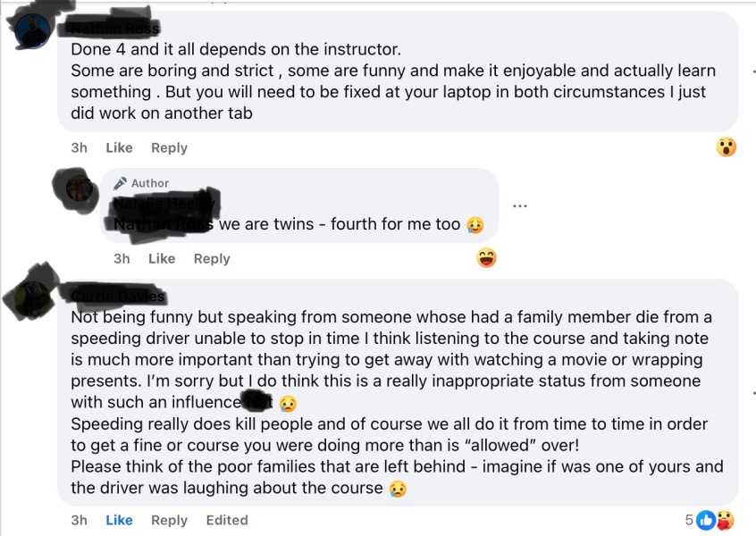Viewport: 756px width, 536px height.
Task: Click the Edited label on Carrie's comment
Action: click(x=227, y=519)
